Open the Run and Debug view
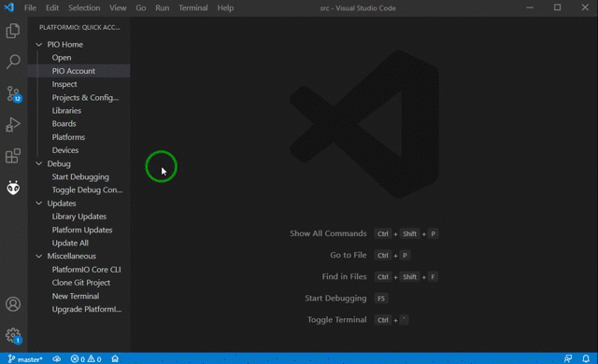Image resolution: width=598 pixels, height=364 pixels. 13,124
